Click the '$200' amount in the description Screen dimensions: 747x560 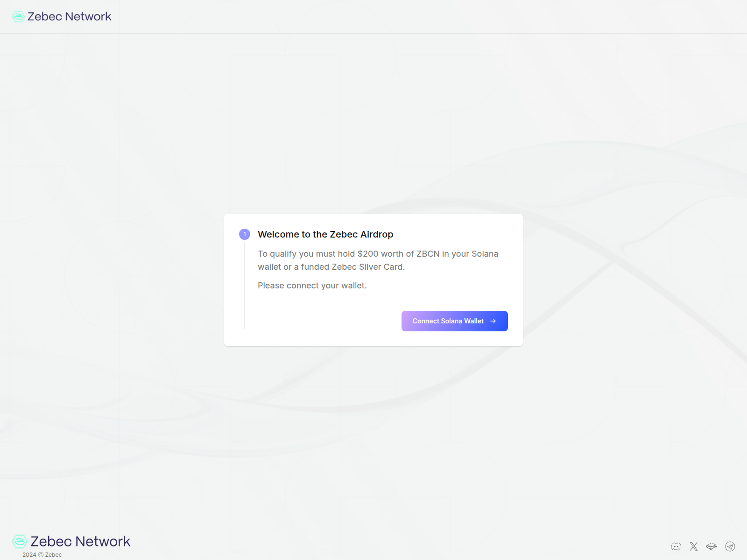[368, 254]
